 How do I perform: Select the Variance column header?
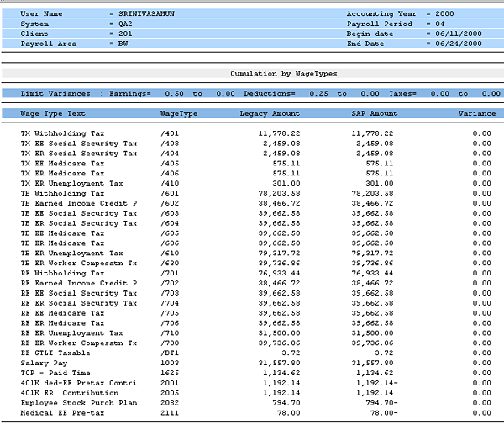coord(476,112)
